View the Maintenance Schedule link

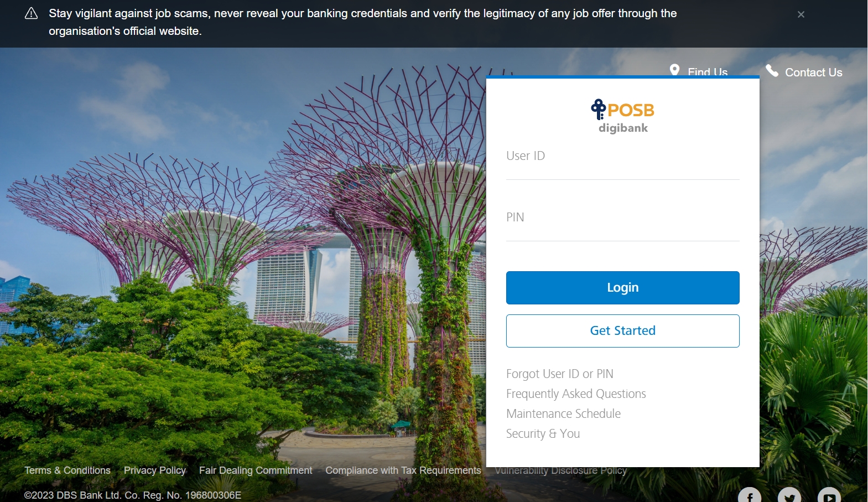pos(563,414)
